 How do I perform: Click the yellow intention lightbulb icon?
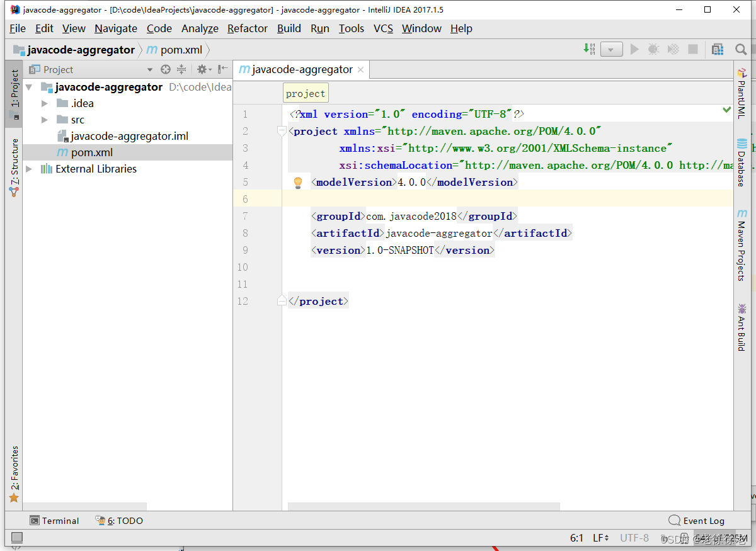click(x=299, y=183)
